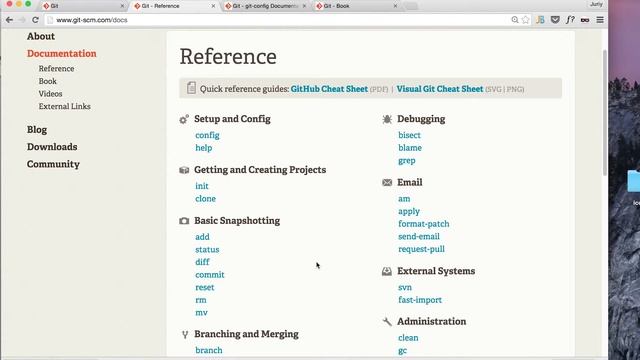The width and height of the screenshot is (640, 360).
Task: Click the branch icon beside Branching and Merging
Action: (185, 335)
